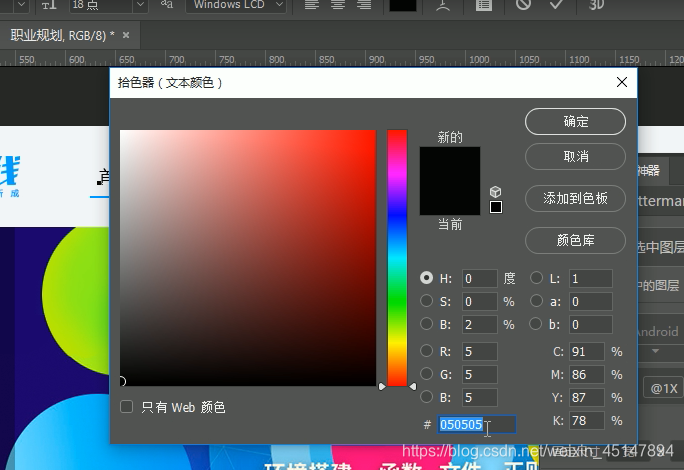Click the vertical hue spectrum slider

coord(397,258)
